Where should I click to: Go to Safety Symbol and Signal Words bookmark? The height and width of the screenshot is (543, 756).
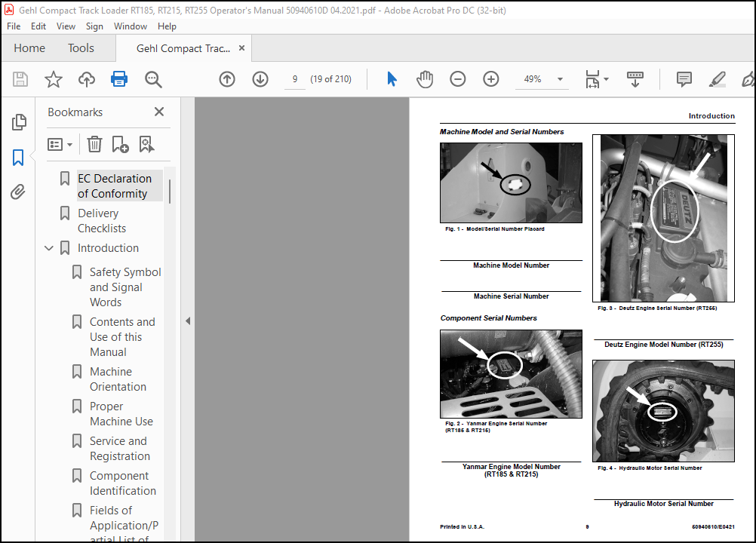[x=125, y=287]
